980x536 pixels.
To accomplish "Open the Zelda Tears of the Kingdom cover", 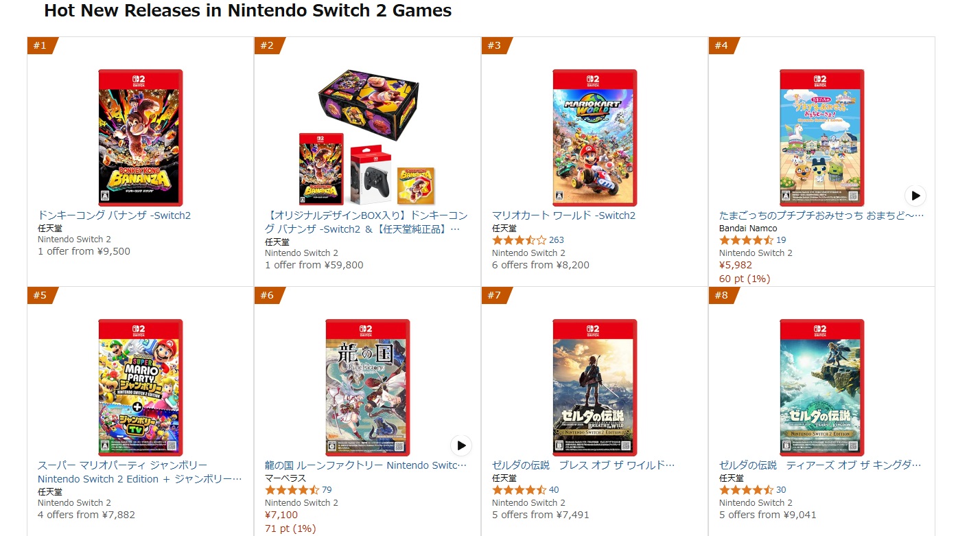I will [x=821, y=387].
